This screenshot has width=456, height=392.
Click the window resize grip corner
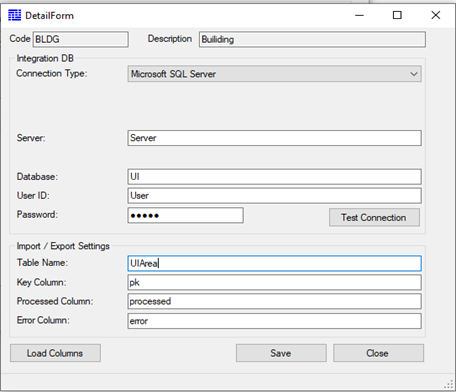[449, 384]
